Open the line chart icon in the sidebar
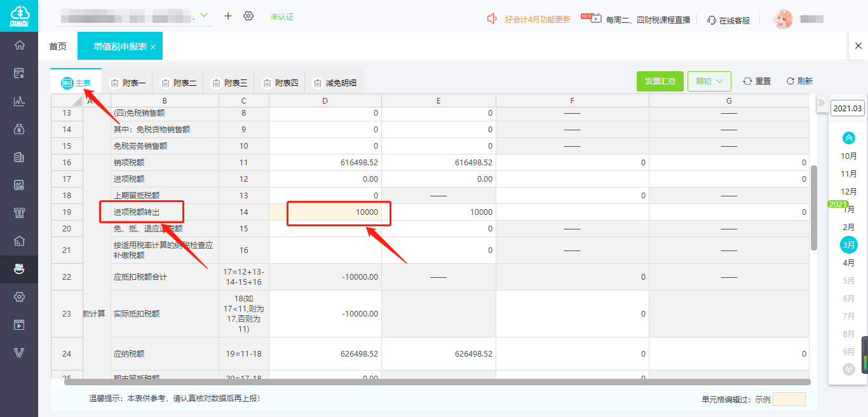 pyautogui.click(x=19, y=101)
